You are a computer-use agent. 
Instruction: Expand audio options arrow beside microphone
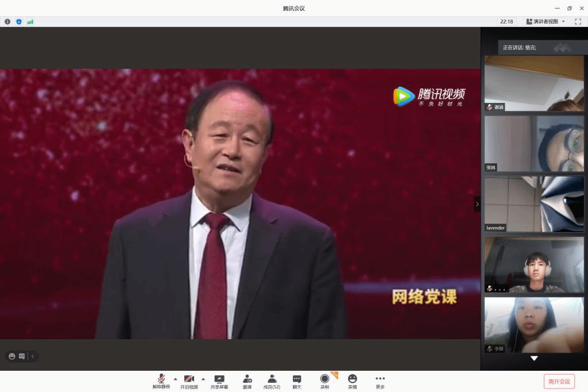point(175,379)
